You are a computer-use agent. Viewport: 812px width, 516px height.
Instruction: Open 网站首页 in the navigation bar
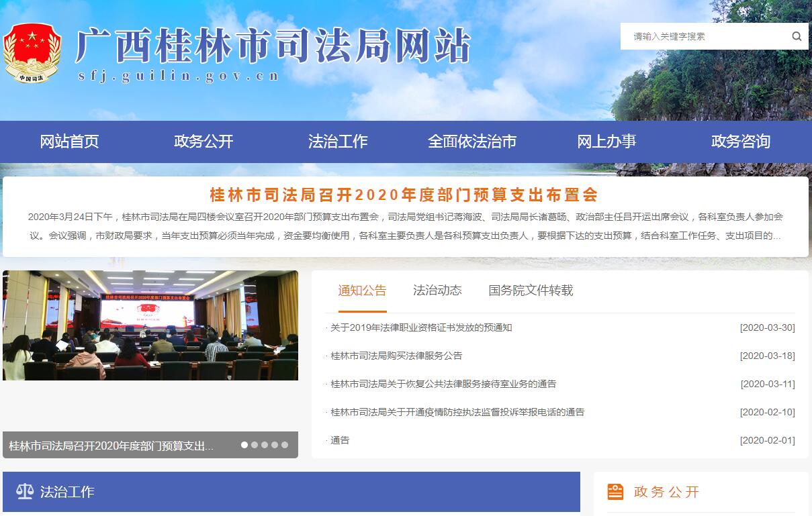(69, 142)
